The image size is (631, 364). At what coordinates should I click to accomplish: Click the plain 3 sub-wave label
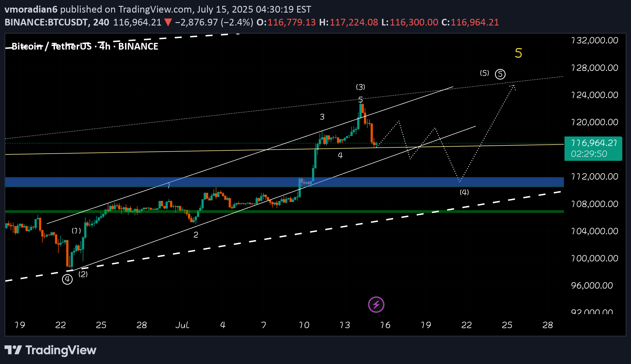(x=322, y=117)
